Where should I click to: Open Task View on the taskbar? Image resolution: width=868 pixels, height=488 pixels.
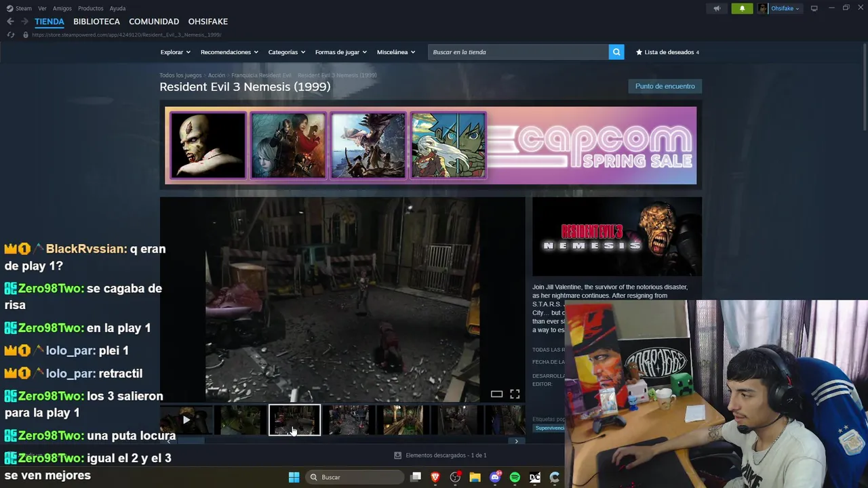point(416,477)
